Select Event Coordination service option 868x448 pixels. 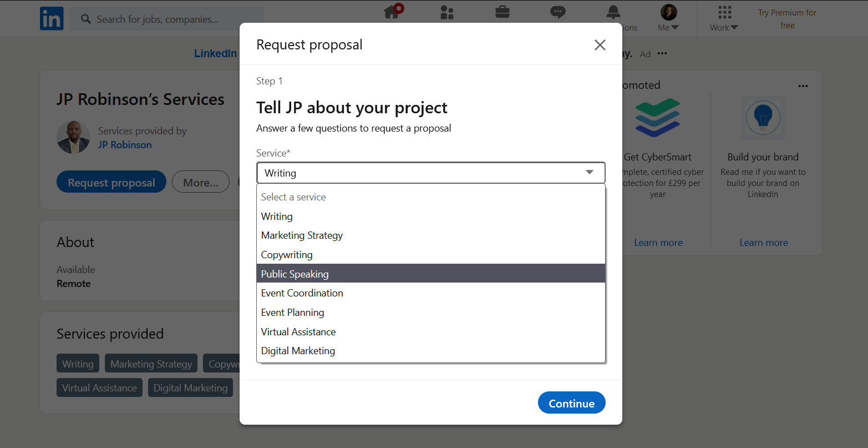[x=302, y=293]
